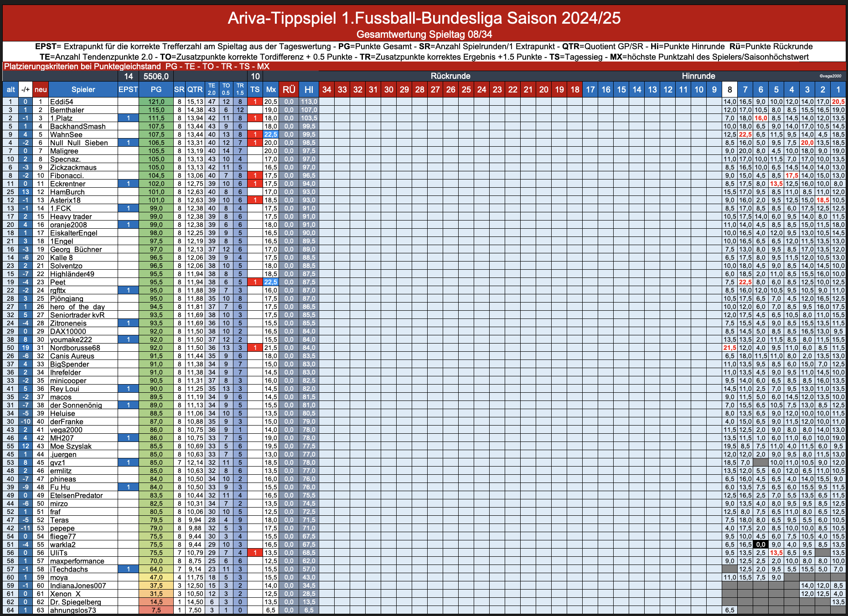Select player name 'hero_of_the_day'
Image resolution: width=848 pixels, height=616 pixels.
pyautogui.click(x=77, y=307)
